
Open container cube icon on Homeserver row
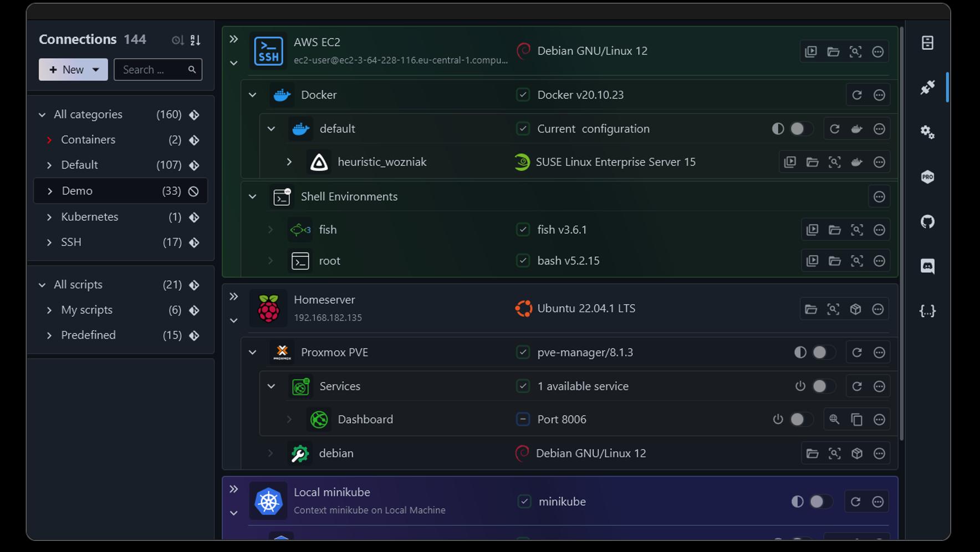[855, 309]
